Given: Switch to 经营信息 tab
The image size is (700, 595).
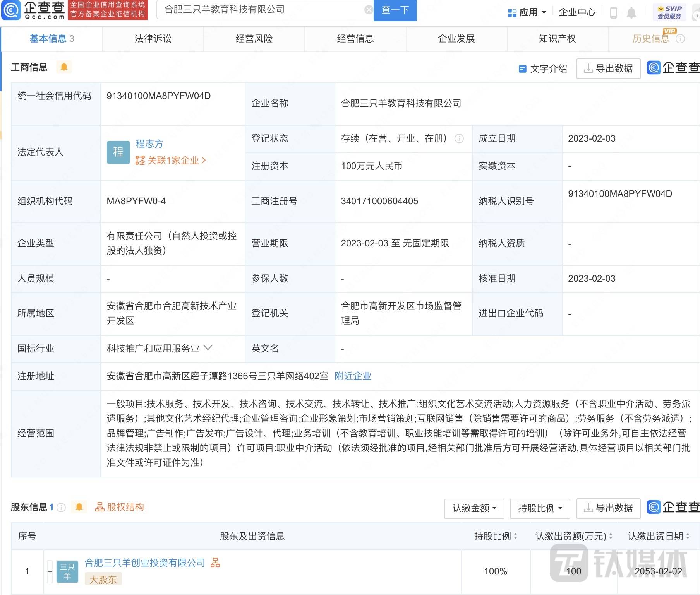Looking at the screenshot, I should (x=355, y=39).
